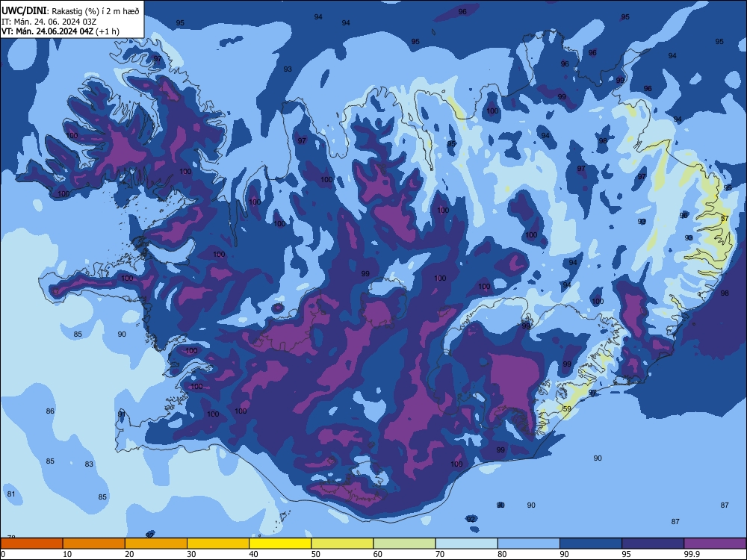Click the '59' value on the southeast coast

(567, 409)
